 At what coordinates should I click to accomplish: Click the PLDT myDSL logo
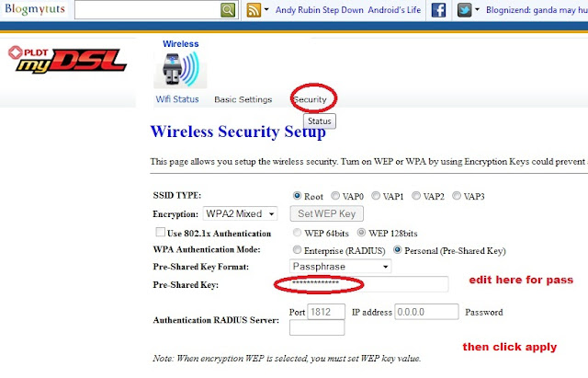tap(67, 59)
